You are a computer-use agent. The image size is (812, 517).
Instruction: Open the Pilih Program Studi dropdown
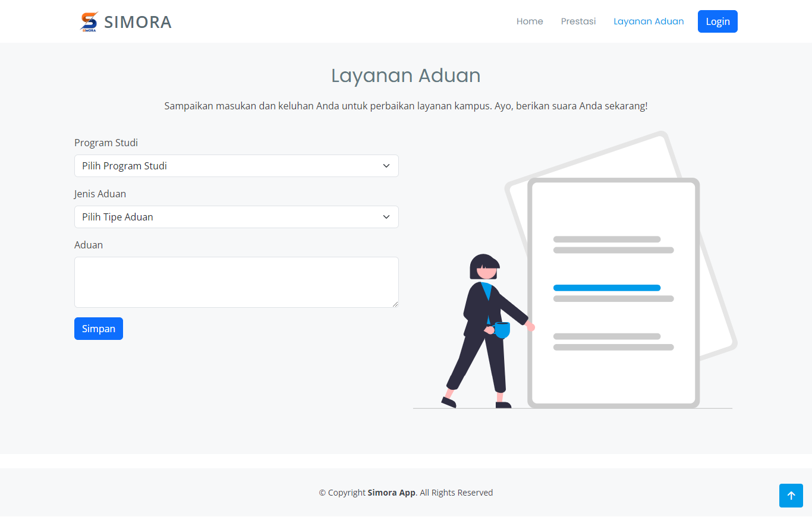point(236,166)
